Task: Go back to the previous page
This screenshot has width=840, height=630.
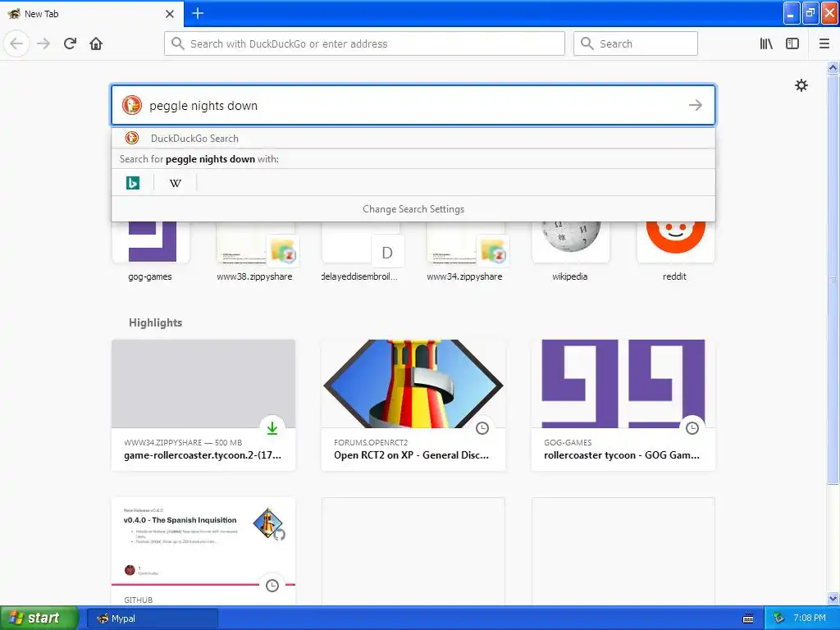Action: click(16, 43)
